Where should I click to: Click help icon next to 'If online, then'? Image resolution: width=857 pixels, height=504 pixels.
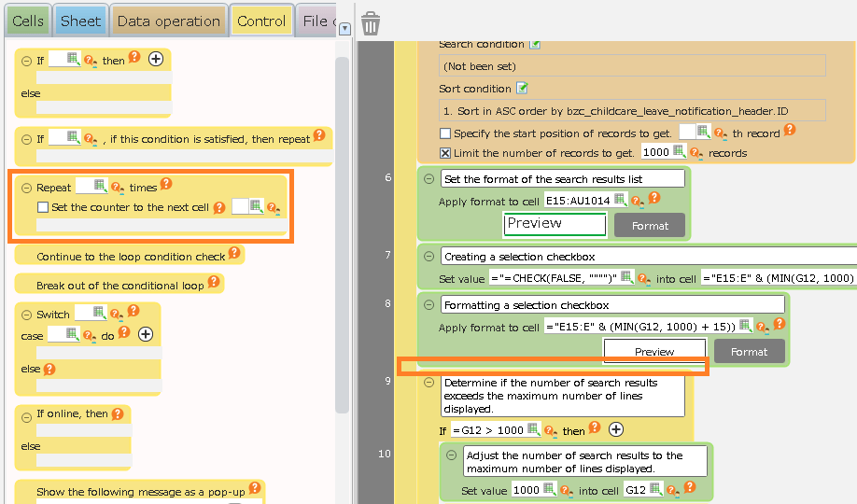118,413
